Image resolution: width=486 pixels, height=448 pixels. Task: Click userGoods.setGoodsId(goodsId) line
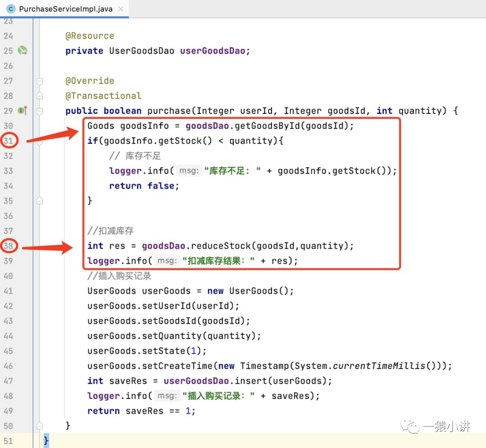click(x=169, y=321)
